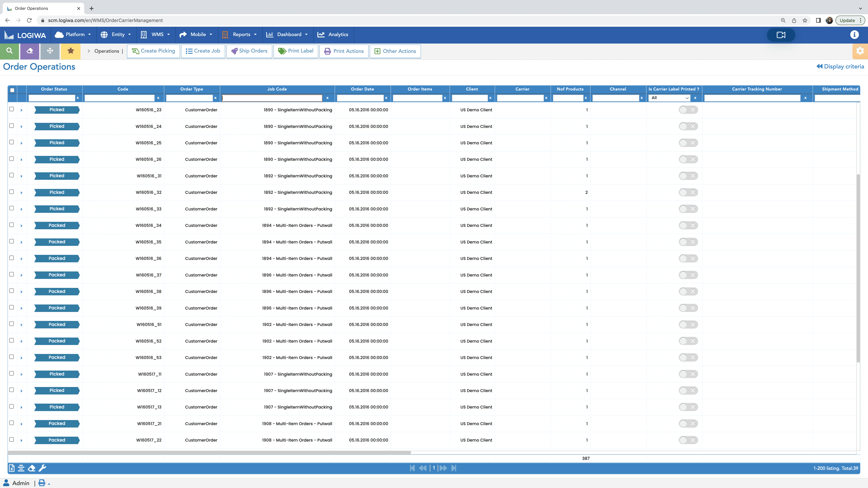
Task: Toggle carrier label printed for W160516_51
Action: [688, 324]
